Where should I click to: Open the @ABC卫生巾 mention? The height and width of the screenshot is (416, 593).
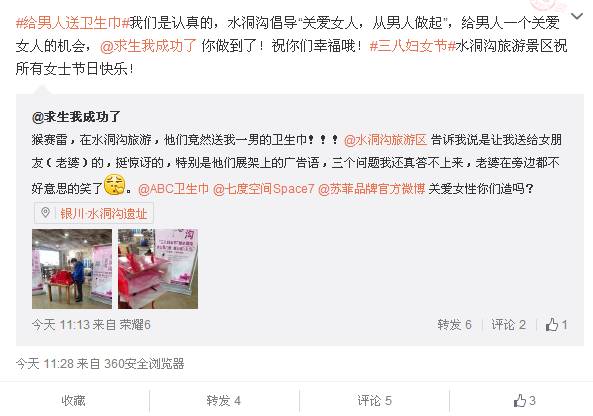click(x=173, y=188)
